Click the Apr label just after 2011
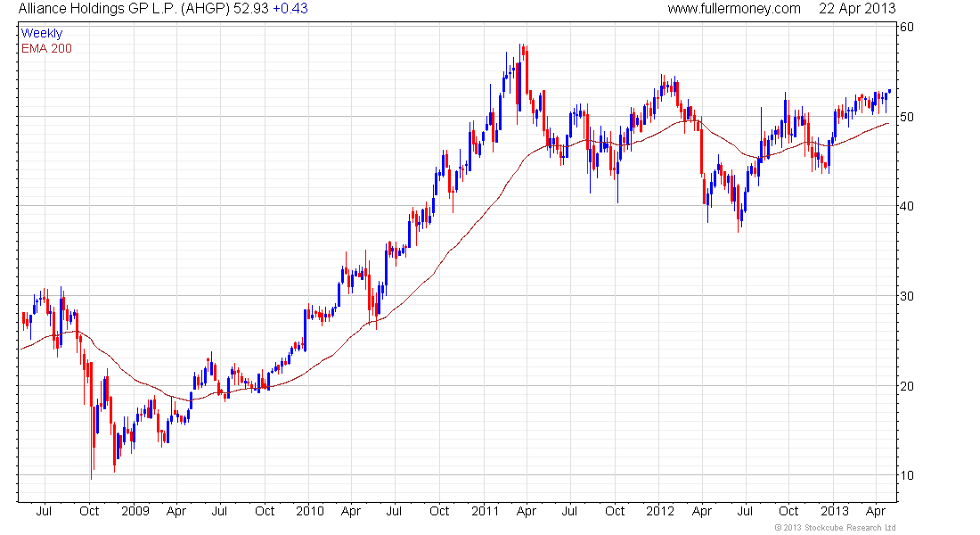 527,511
